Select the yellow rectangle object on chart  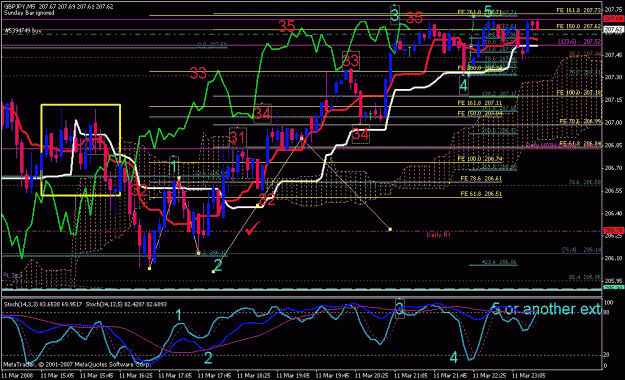point(81,150)
